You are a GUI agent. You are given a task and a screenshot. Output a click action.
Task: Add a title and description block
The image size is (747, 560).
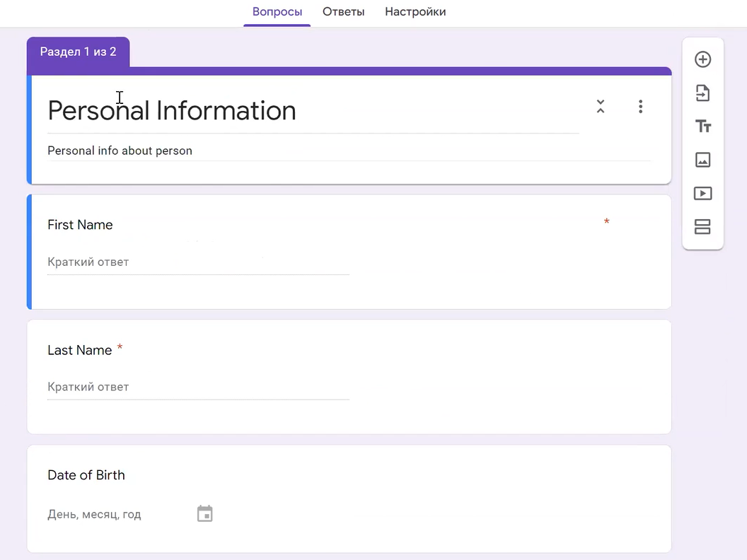tap(702, 127)
